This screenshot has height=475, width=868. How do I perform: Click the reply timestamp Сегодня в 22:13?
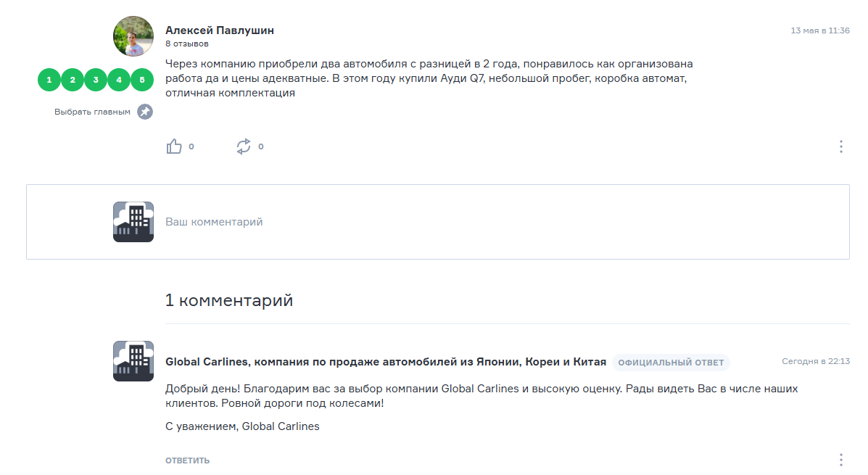pos(815,361)
